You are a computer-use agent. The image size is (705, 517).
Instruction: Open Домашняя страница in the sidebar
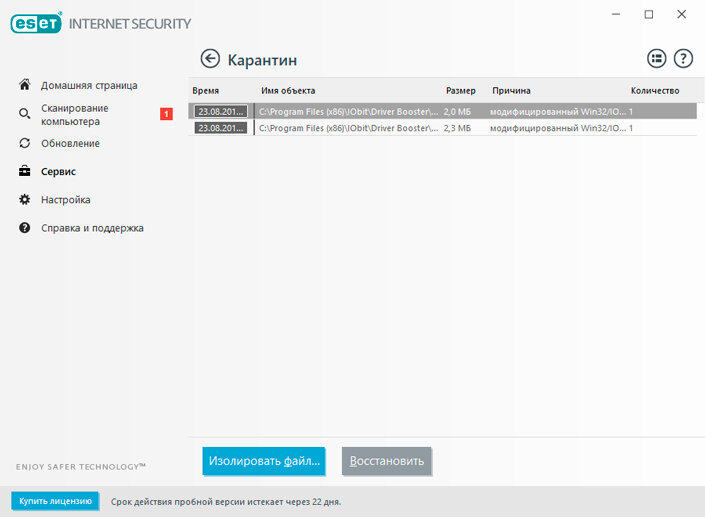[x=89, y=85]
